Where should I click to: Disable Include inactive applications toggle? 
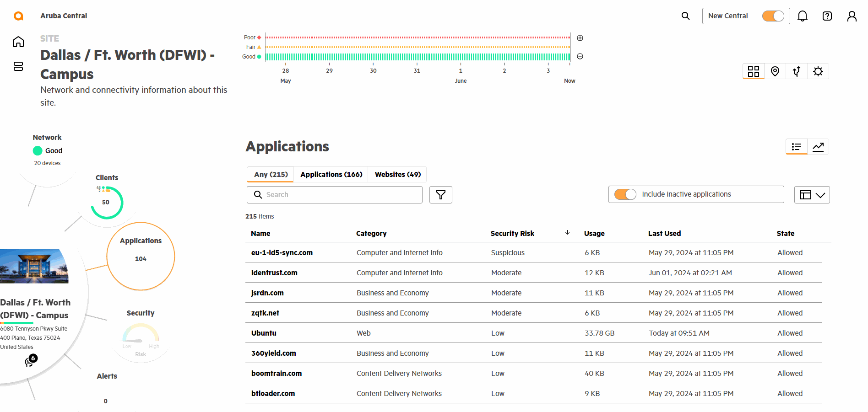[x=625, y=194]
